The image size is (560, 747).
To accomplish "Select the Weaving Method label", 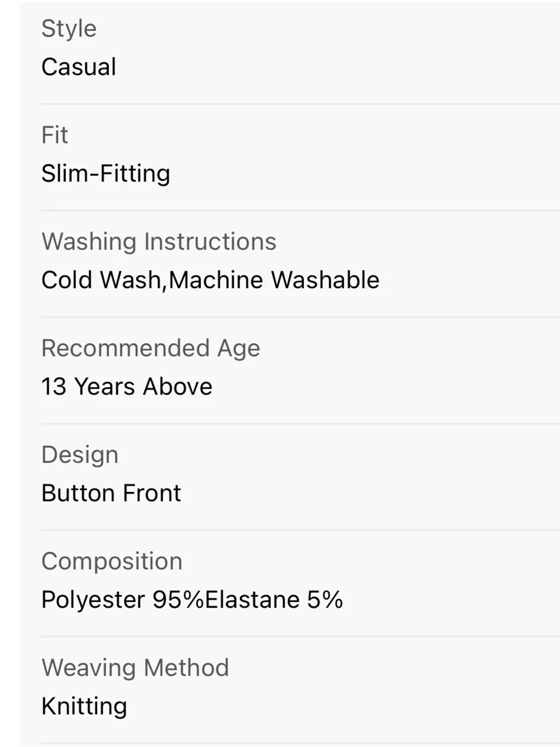I will (136, 668).
